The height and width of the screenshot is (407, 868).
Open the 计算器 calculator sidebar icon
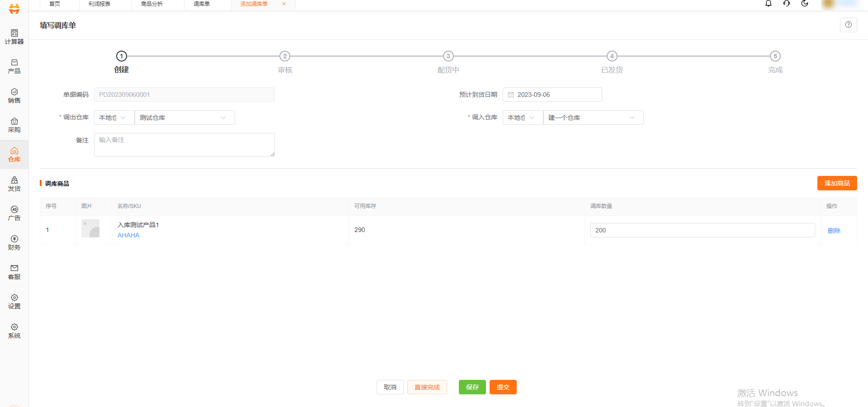pos(14,37)
